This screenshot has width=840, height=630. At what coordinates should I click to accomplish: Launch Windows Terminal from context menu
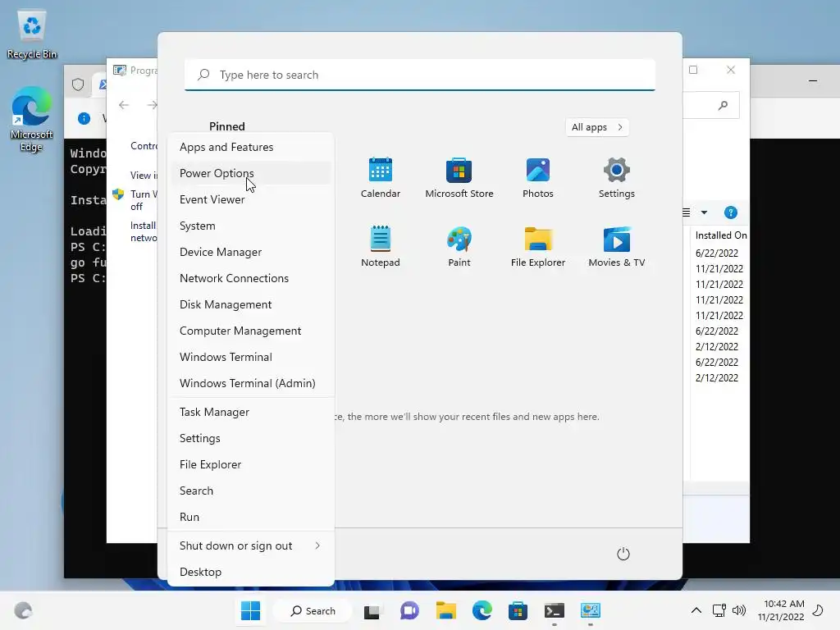[250, 358]
